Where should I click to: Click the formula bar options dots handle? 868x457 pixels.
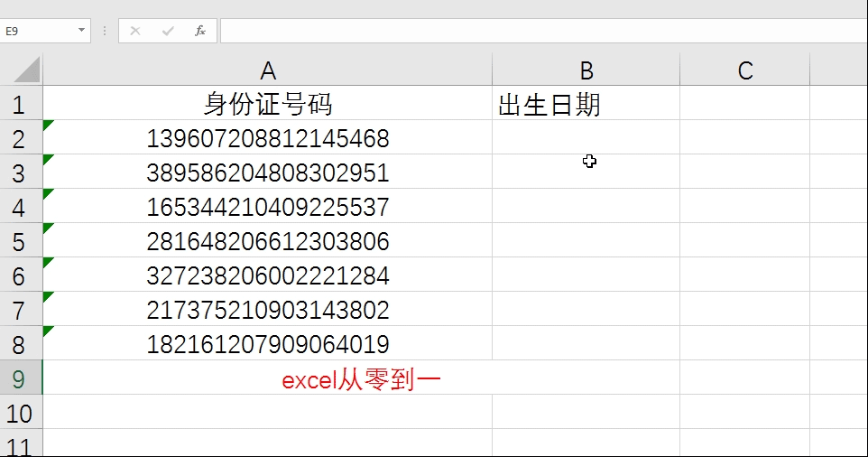click(x=105, y=31)
